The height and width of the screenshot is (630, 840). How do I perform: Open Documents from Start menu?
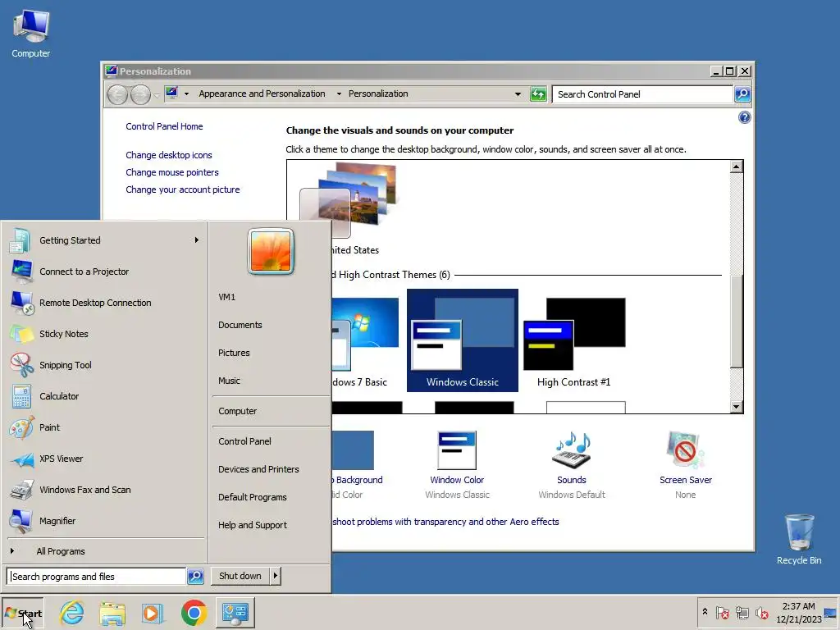point(240,325)
